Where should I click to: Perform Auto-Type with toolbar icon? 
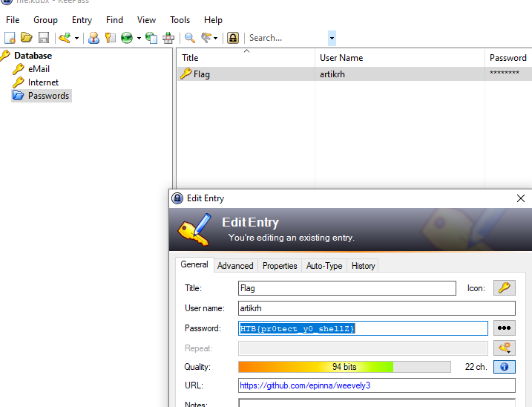[168, 38]
